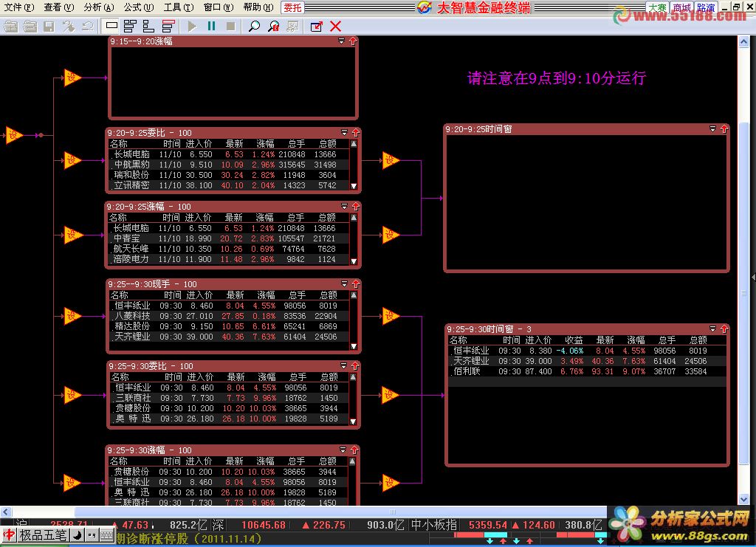Click the pop-out window icon with red arrow

(316, 26)
